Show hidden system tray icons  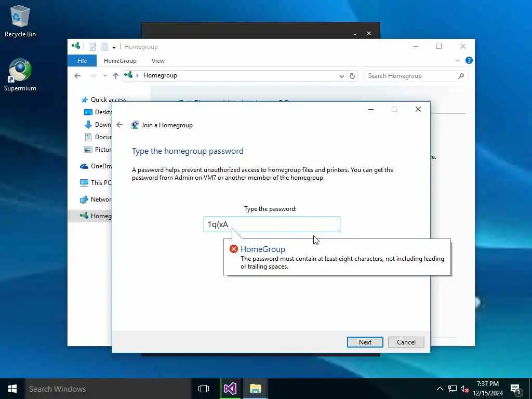coord(440,389)
